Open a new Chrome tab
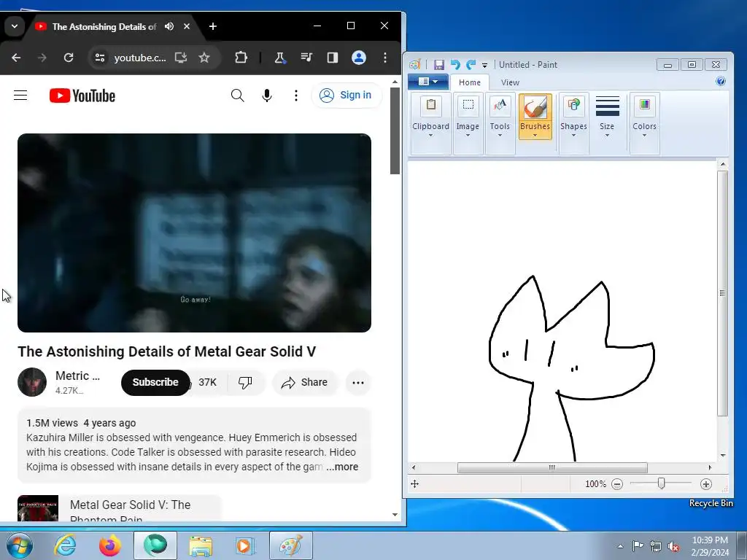This screenshot has width=747, height=560. pos(213,26)
